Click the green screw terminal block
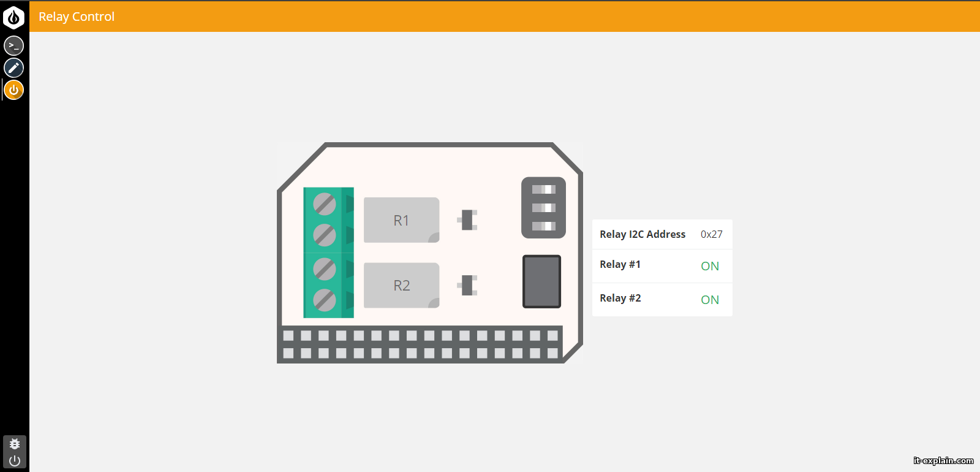980x472 pixels. pos(328,253)
